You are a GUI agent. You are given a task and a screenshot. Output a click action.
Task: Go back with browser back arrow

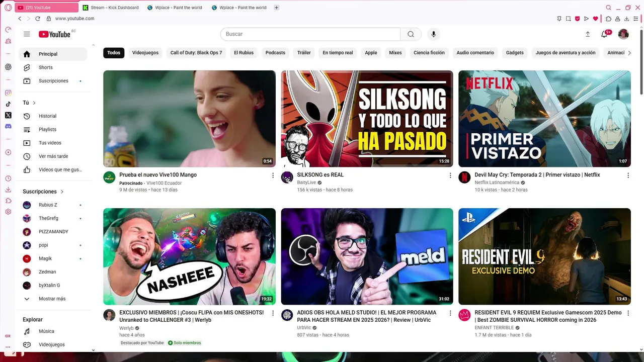click(20, 19)
